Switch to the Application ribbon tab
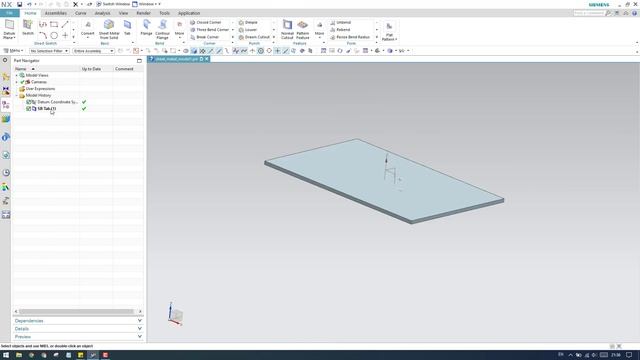The width and height of the screenshot is (640, 360). tap(189, 13)
